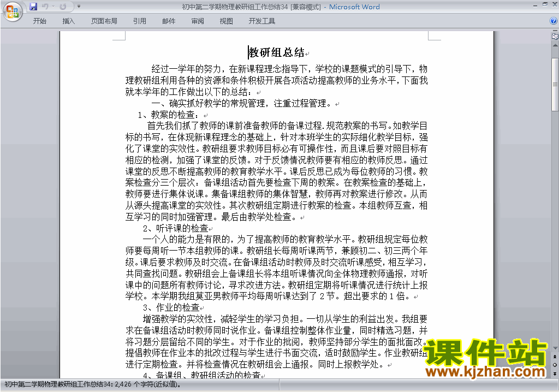Save the document with the floppy icon

pos(33,7)
